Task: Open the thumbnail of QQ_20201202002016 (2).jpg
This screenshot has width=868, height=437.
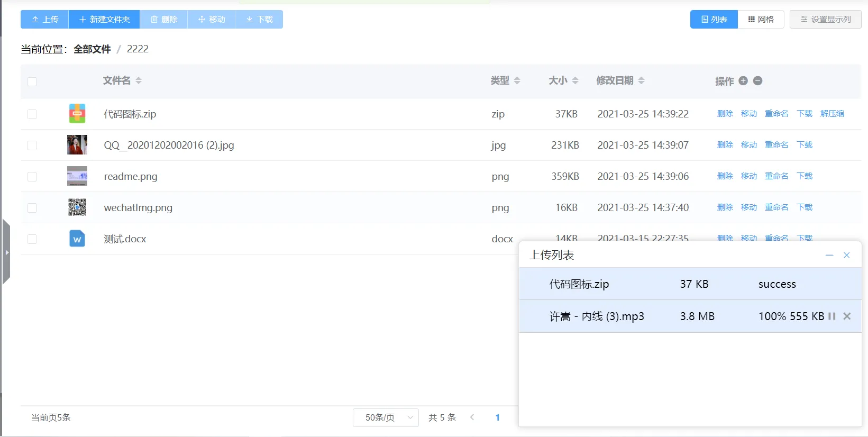Action: pyautogui.click(x=77, y=145)
